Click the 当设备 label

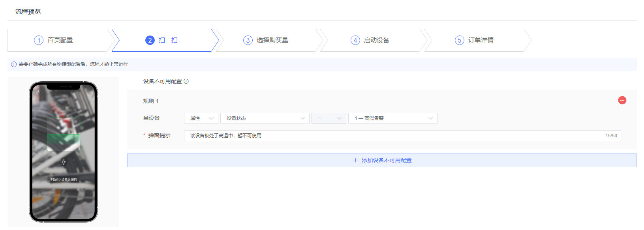tap(151, 118)
